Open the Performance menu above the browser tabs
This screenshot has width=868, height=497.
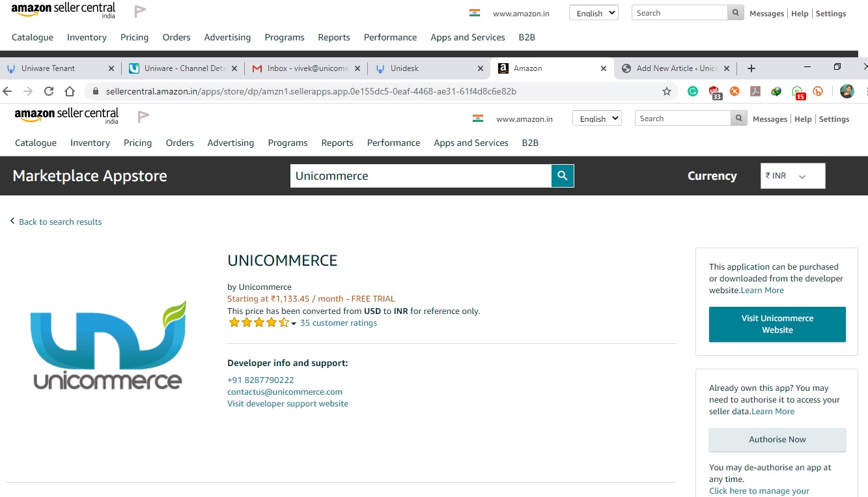click(x=390, y=38)
